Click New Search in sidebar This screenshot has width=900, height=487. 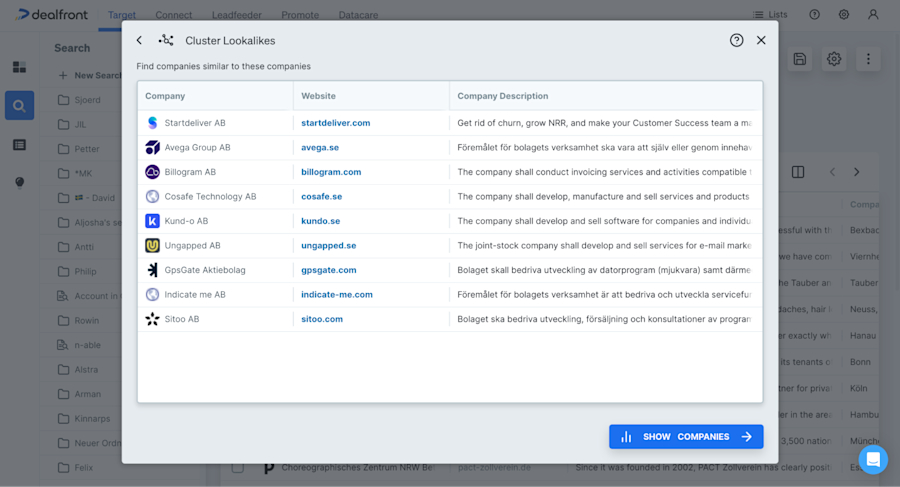90,75
